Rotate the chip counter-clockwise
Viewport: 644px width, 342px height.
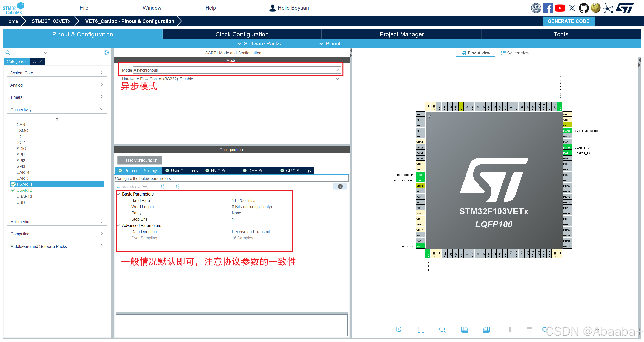pyautogui.click(x=486, y=330)
